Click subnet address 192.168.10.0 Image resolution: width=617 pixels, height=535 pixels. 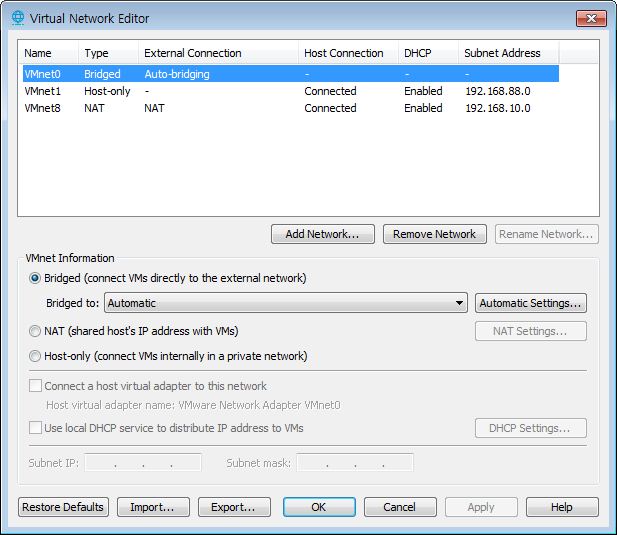498,108
